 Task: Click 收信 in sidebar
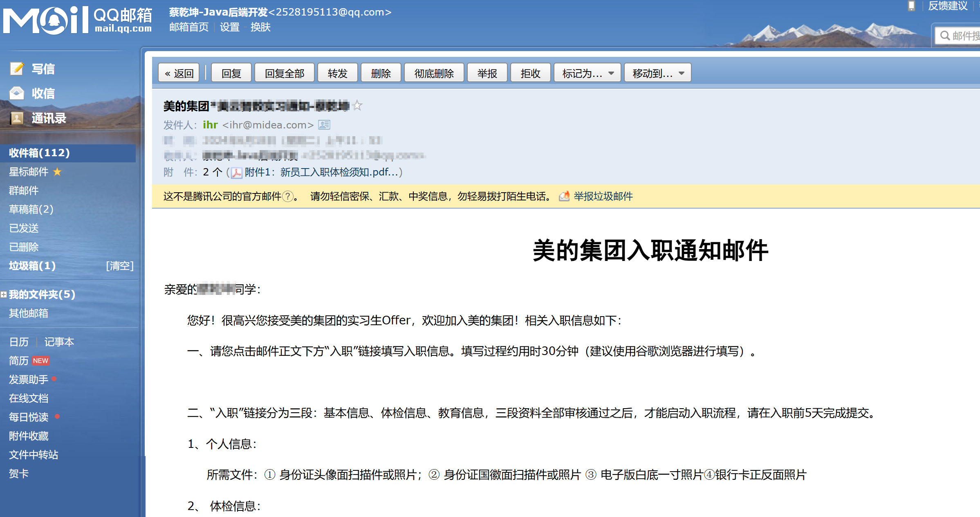[x=43, y=93]
